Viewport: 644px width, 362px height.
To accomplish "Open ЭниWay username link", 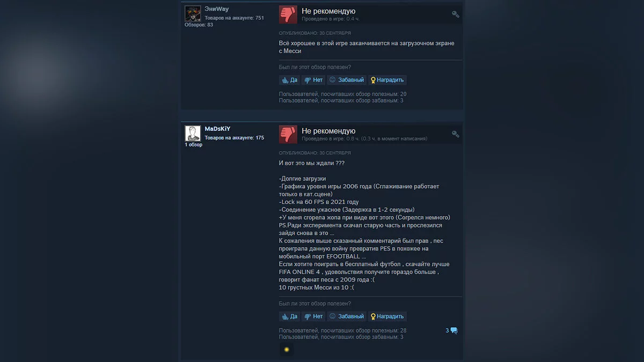I will (216, 9).
